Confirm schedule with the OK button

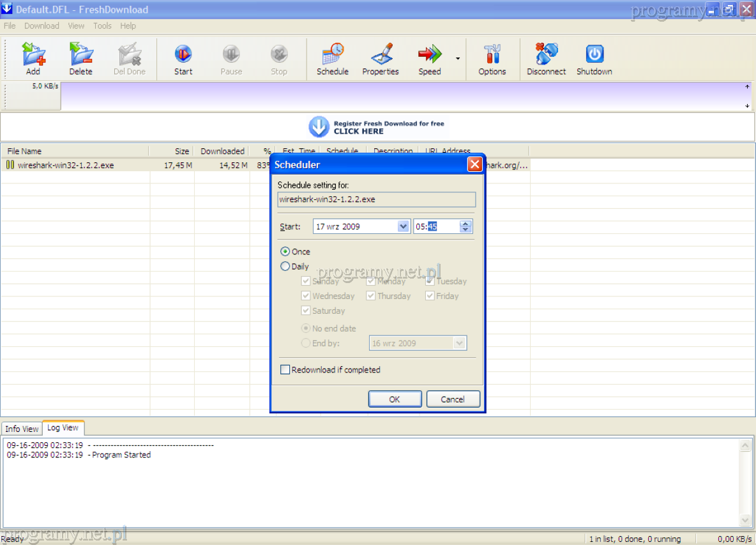point(395,399)
